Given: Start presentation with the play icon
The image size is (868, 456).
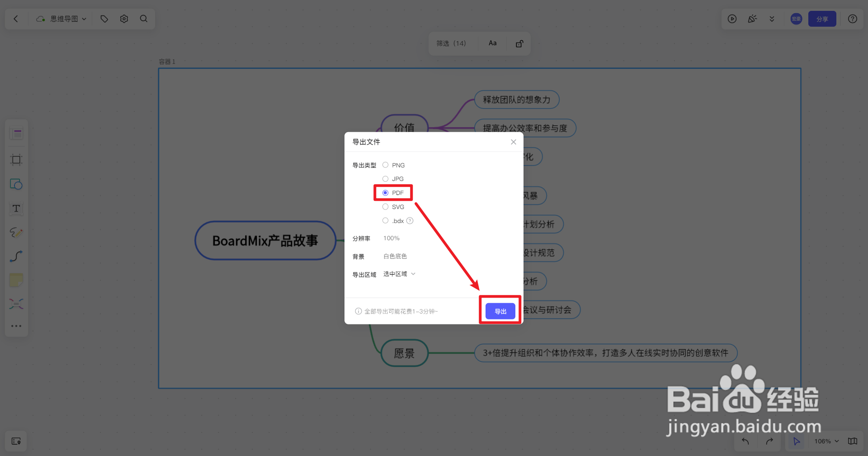Looking at the screenshot, I should click(x=732, y=19).
